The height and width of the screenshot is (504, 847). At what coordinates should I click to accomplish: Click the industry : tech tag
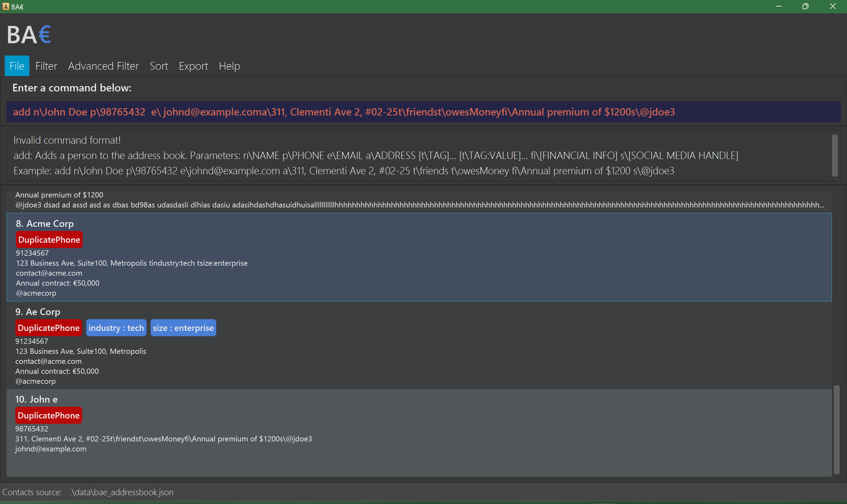click(x=116, y=328)
